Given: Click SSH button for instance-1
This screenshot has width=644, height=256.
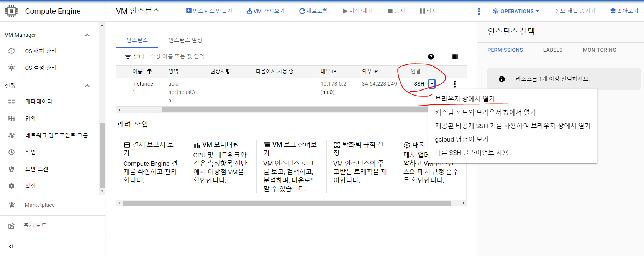Looking at the screenshot, I should click(x=419, y=84).
